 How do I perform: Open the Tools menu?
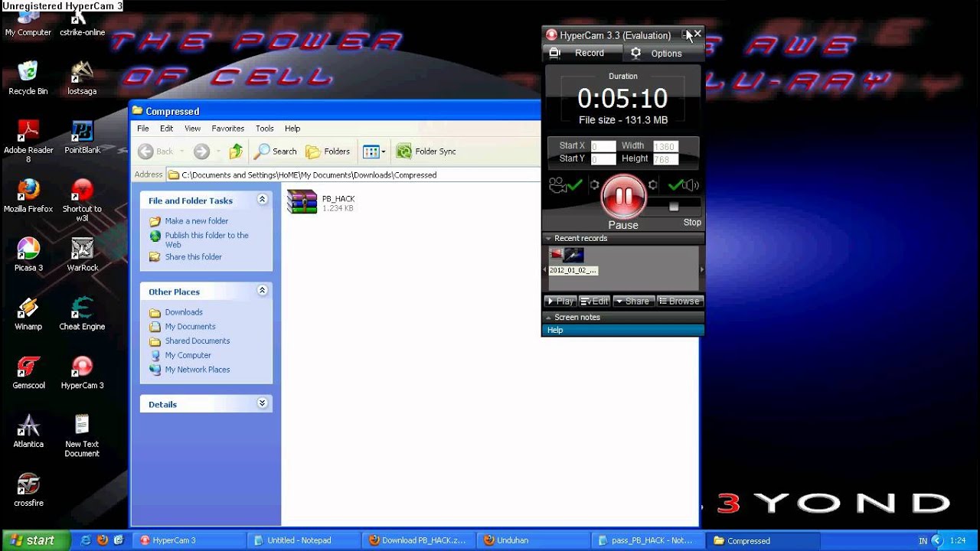(x=265, y=129)
